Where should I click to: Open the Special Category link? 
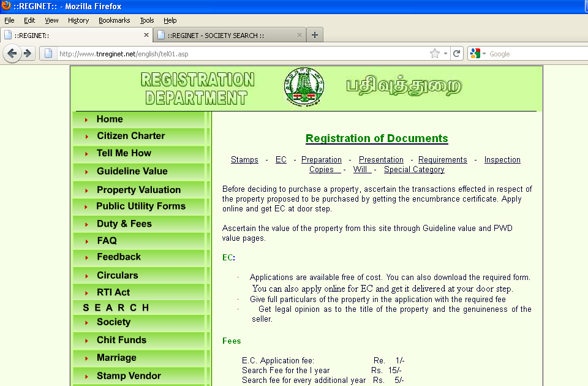coord(414,170)
